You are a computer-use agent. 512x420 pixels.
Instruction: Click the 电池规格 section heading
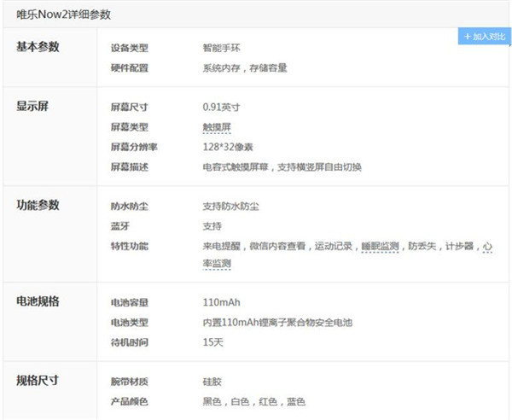38,301
